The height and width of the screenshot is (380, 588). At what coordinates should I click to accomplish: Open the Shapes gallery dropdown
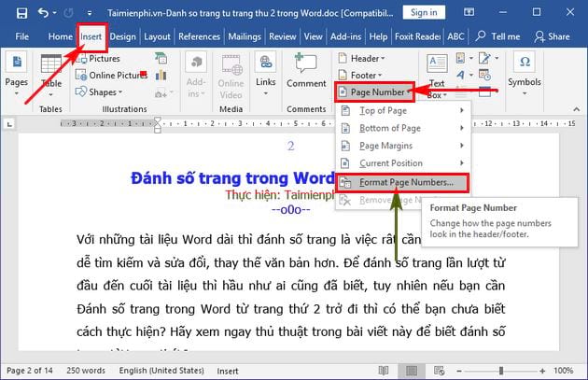[x=99, y=91]
